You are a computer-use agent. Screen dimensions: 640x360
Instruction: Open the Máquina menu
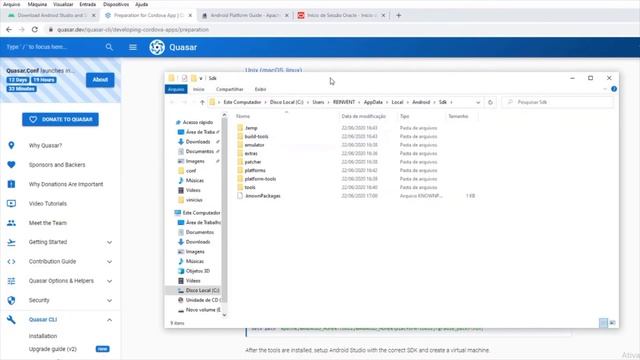click(x=37, y=4)
